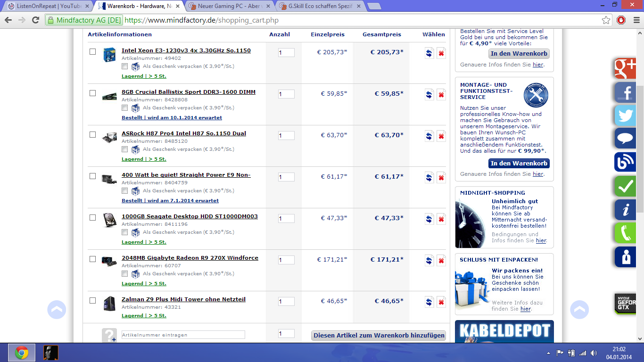The image size is (644, 362).
Task: Click Diesen Artikel zum Warenkorb hinzufügen button
Action: coord(379,336)
